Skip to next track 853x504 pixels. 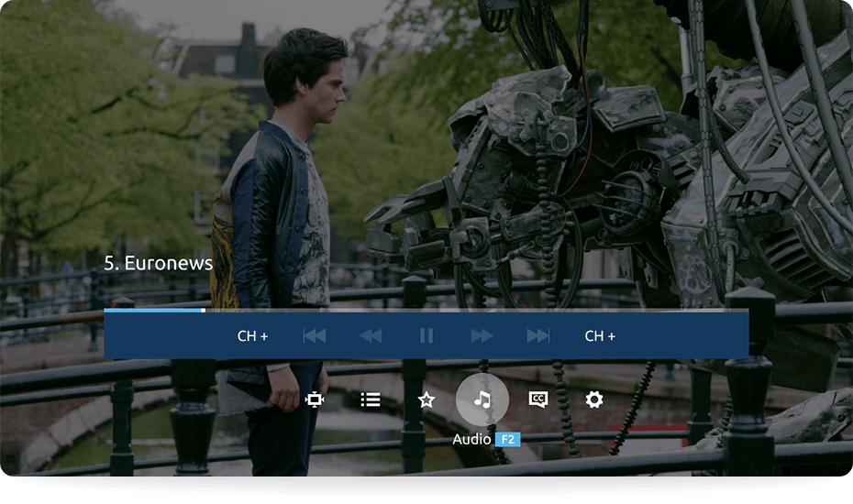pyautogui.click(x=538, y=336)
